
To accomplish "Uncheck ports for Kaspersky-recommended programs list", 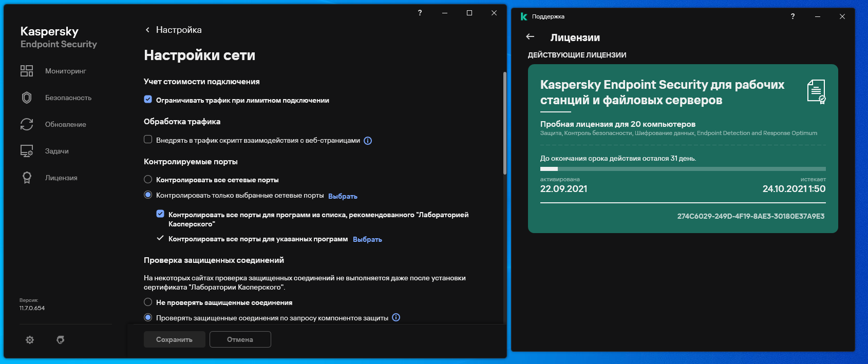I will [160, 214].
